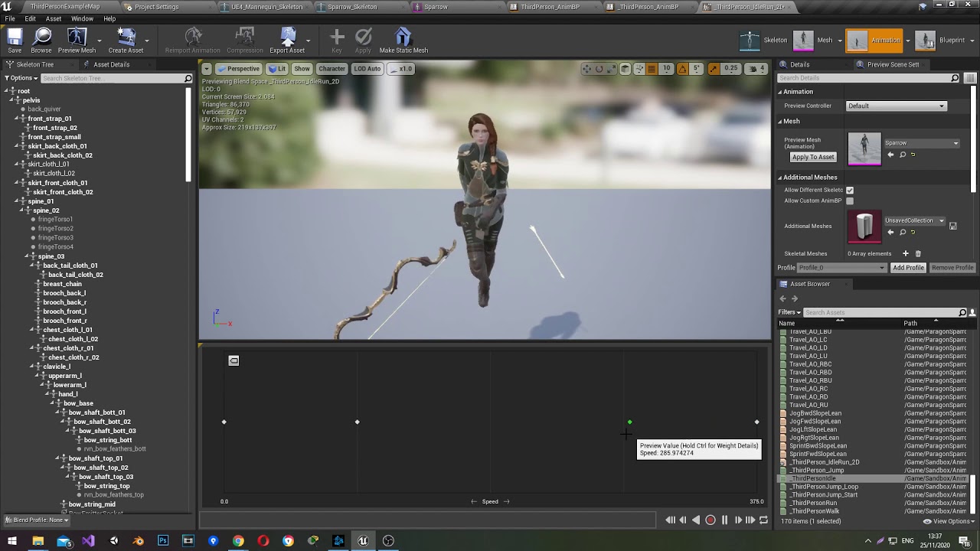Screen dimensions: 980x551
Task: Click the Make Static Mesh icon
Action: (403, 40)
